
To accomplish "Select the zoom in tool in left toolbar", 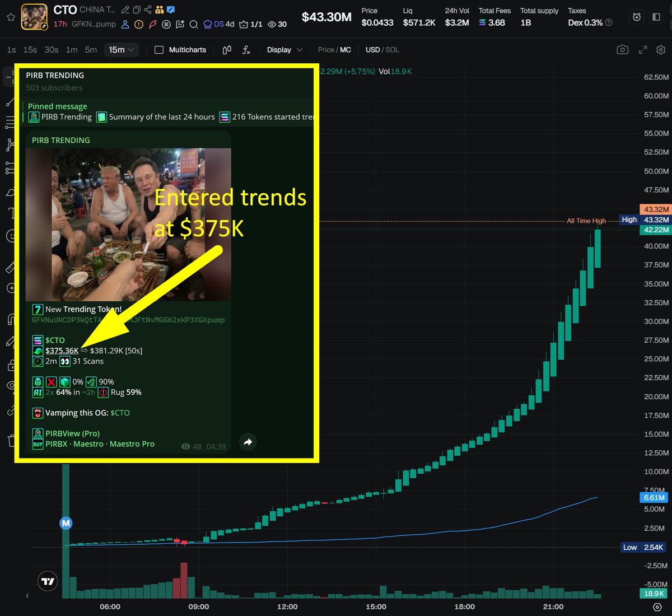I will 10,288.
